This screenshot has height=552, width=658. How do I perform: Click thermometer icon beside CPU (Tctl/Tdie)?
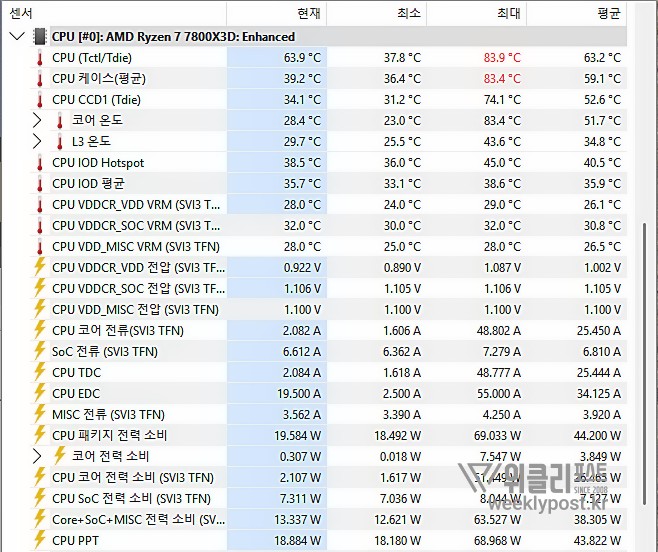tap(40, 58)
